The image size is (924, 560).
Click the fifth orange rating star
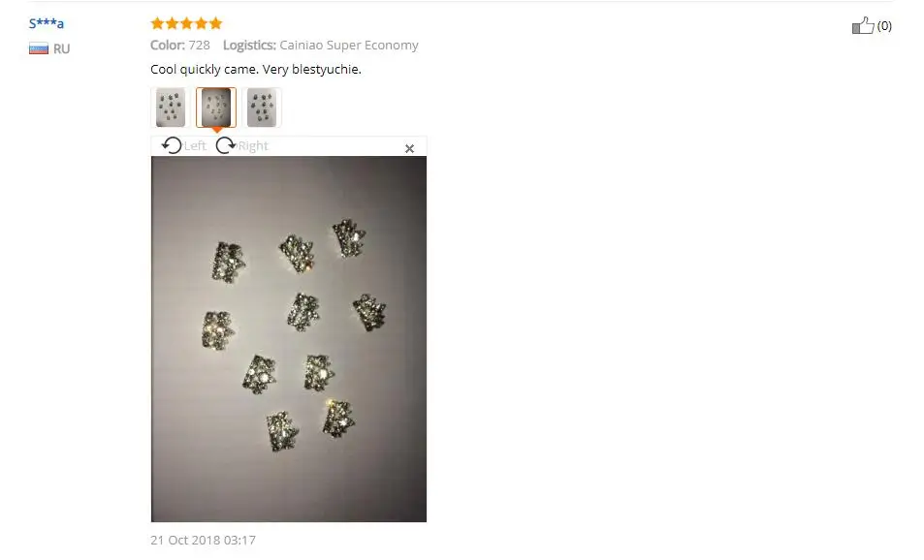215,23
